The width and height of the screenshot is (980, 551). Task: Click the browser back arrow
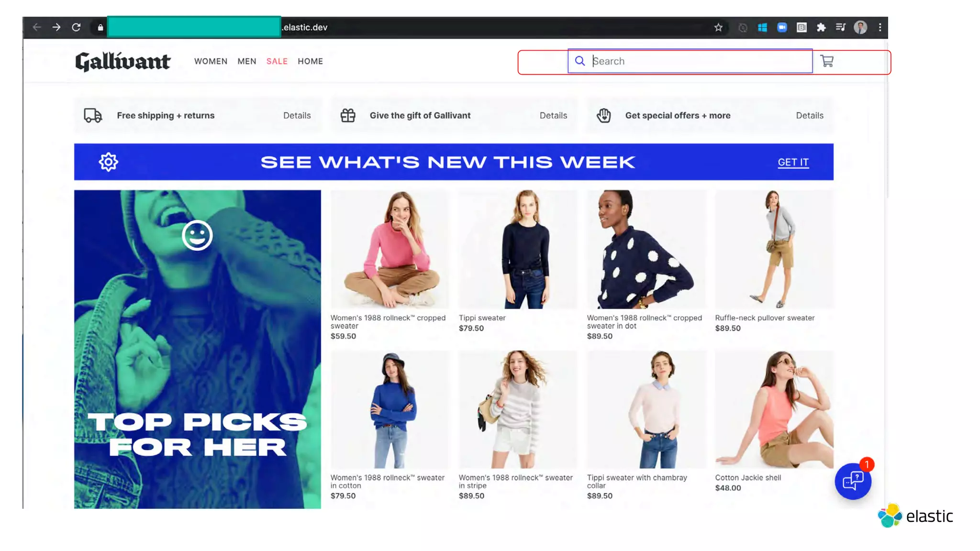tap(37, 27)
